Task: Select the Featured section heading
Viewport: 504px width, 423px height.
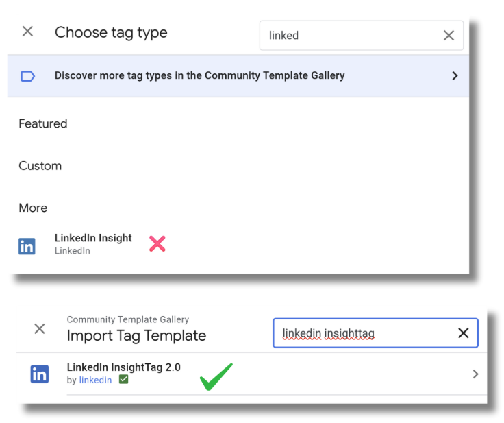Action: (x=43, y=124)
